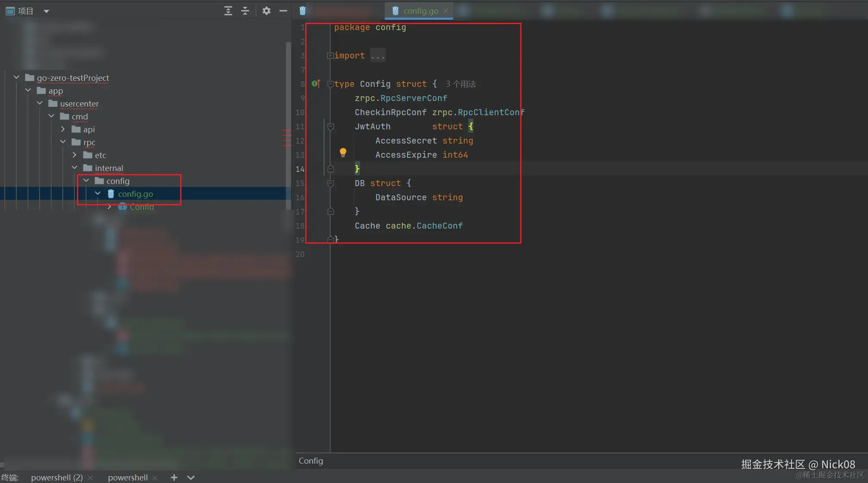Click the config.go gopher file icon in tree

(x=111, y=194)
